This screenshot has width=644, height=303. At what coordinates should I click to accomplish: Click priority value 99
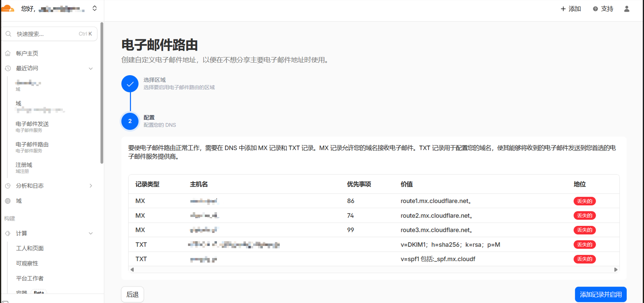(x=351, y=230)
